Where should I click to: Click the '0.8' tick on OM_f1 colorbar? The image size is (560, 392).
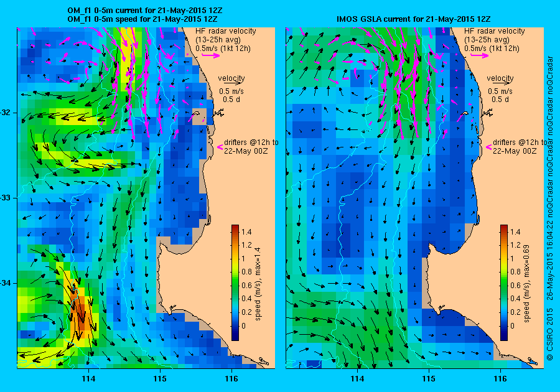(246, 272)
